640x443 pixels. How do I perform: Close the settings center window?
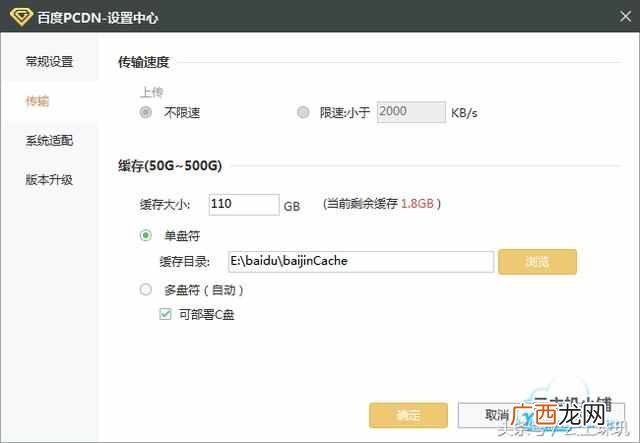click(625, 16)
